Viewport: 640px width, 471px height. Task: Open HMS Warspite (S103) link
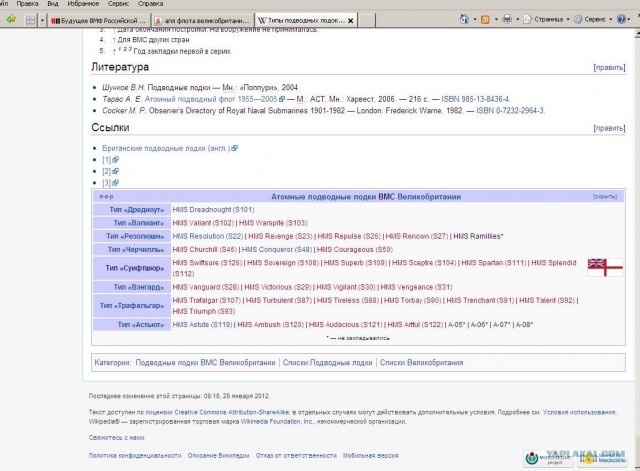[x=273, y=223]
